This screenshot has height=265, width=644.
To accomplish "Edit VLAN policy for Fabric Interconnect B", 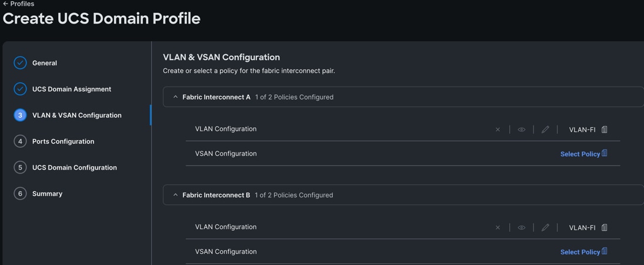I will coord(545,227).
